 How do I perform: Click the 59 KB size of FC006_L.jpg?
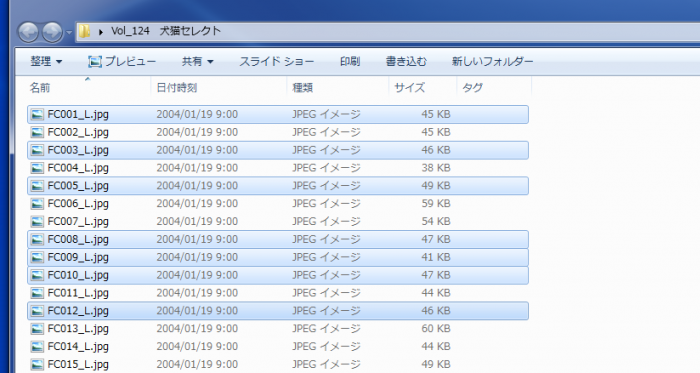(436, 203)
